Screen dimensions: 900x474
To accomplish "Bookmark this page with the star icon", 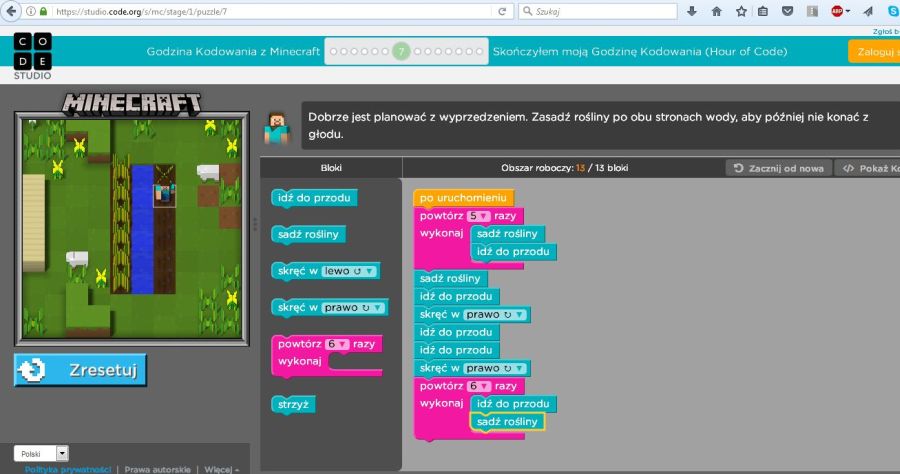I will click(741, 12).
